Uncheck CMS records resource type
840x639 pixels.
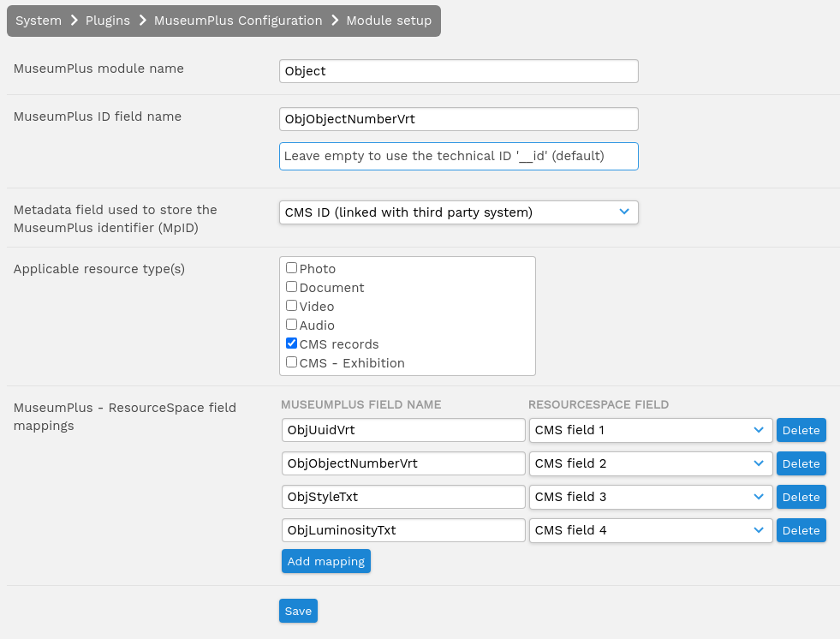(291, 343)
